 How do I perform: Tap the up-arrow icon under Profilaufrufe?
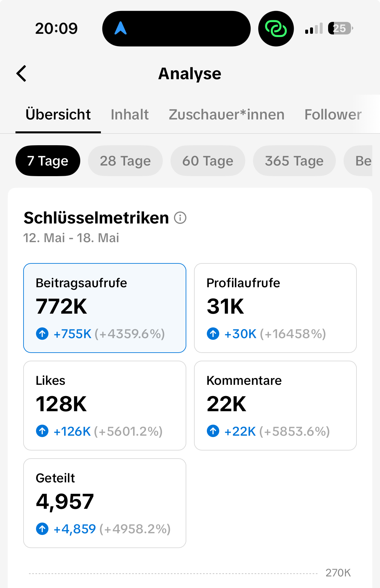click(213, 334)
